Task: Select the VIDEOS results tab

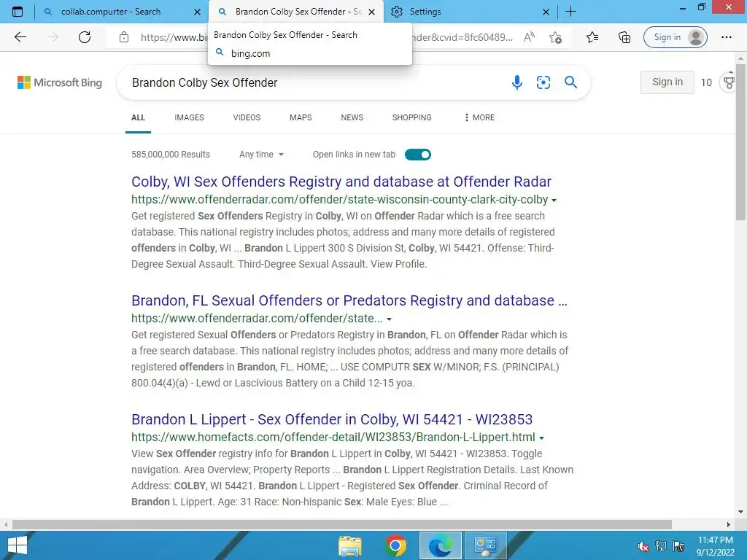Action: click(247, 117)
